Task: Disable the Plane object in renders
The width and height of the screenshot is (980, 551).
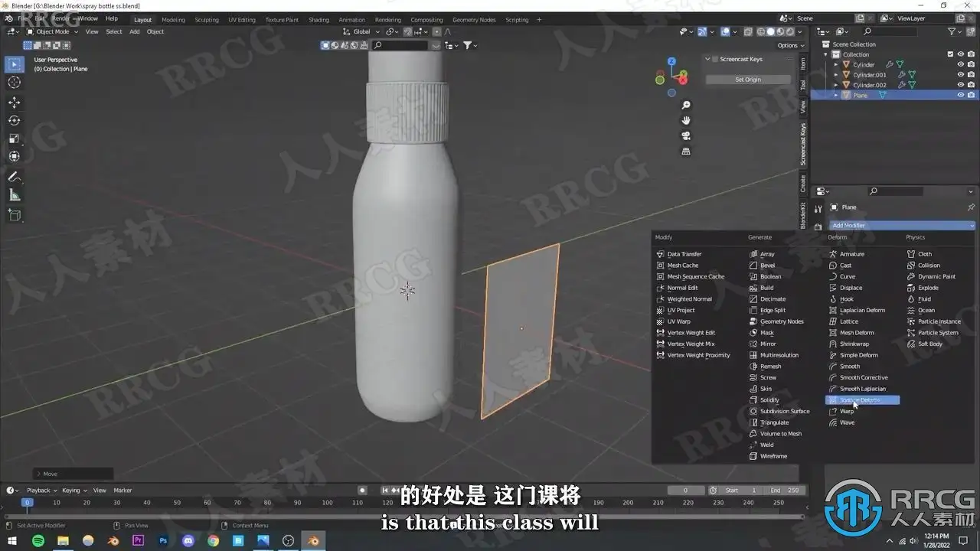Action: click(x=971, y=95)
